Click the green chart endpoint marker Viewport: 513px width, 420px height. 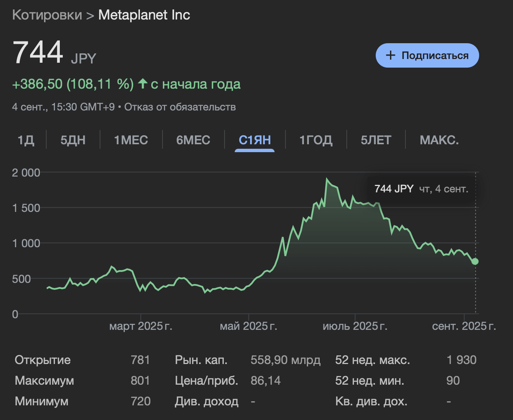click(x=475, y=261)
